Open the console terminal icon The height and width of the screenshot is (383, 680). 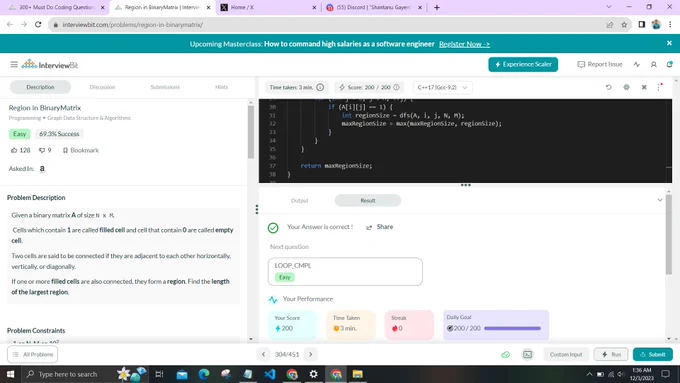[x=527, y=354]
